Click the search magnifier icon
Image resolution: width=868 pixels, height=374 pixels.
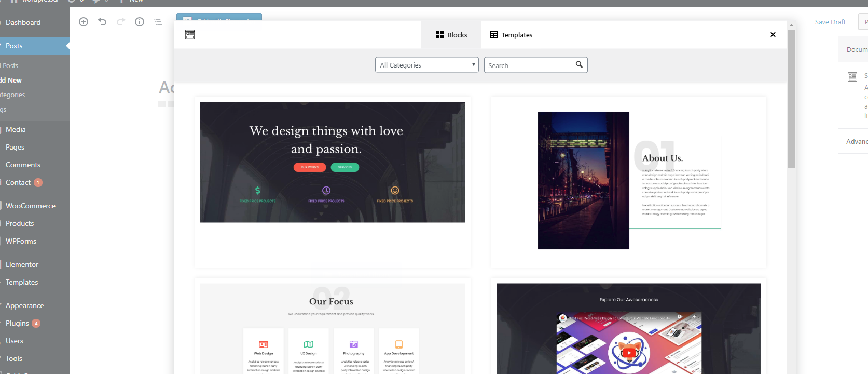point(579,64)
